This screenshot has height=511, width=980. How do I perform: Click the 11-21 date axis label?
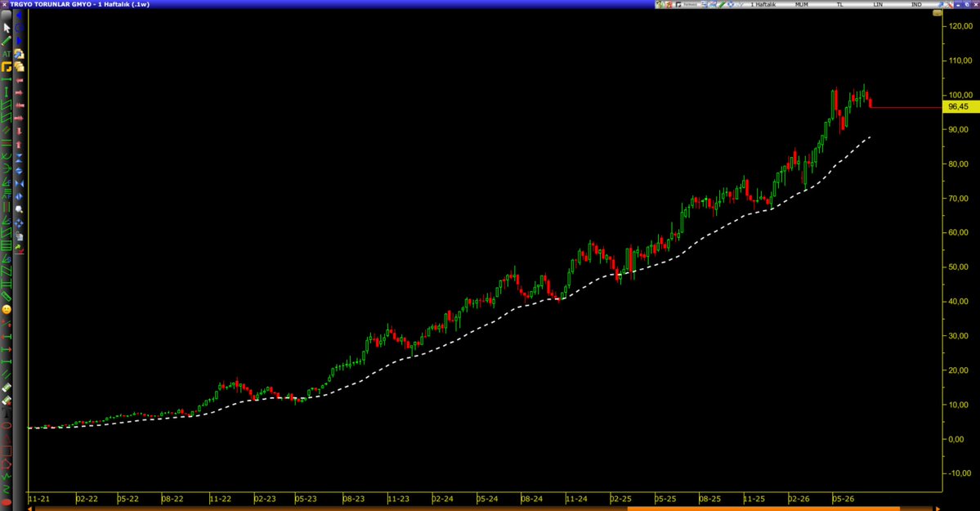[x=39, y=499]
